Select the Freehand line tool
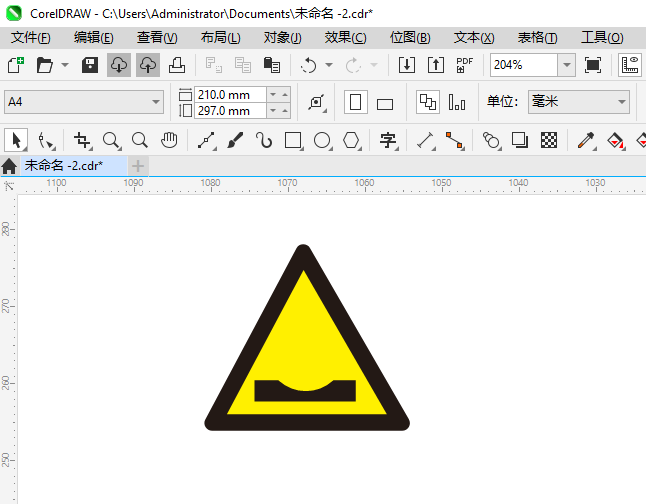This screenshot has width=646, height=504. 206,140
